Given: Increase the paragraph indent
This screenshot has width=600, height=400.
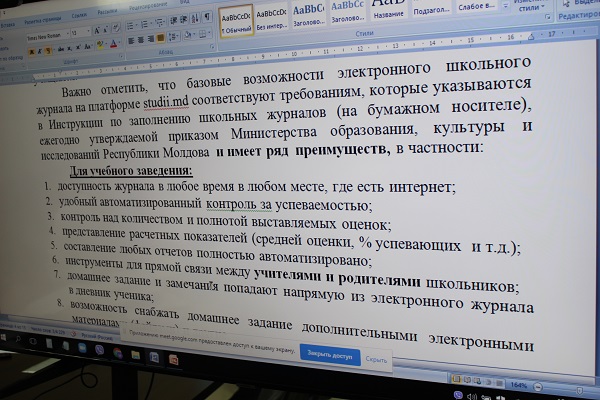Looking at the screenshot, I should (x=184, y=20).
